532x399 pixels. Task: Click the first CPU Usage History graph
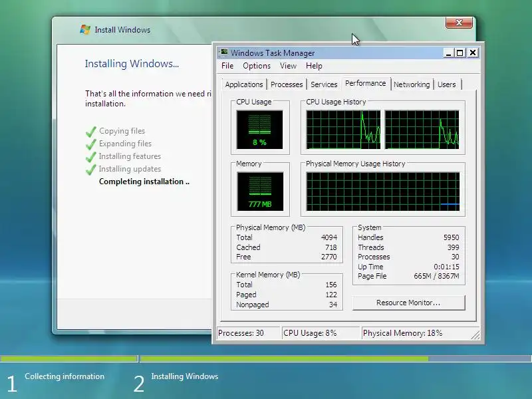click(343, 130)
